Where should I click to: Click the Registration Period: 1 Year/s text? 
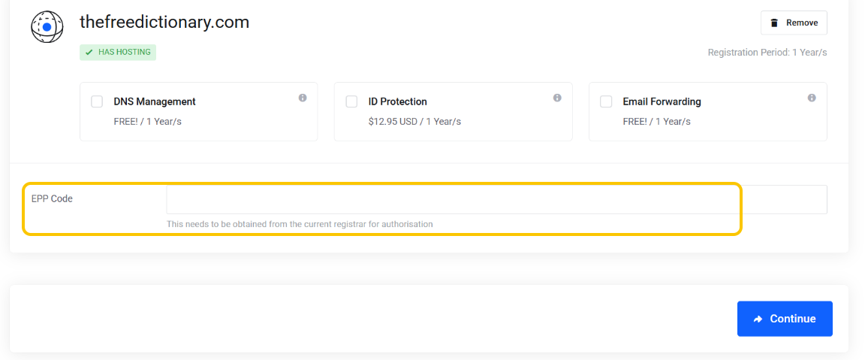767,53
